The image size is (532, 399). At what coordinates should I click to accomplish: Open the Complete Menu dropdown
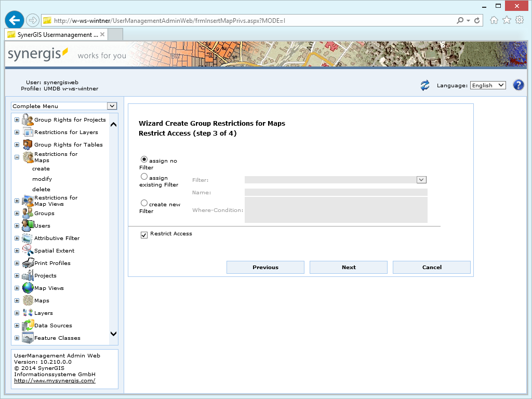[112, 106]
